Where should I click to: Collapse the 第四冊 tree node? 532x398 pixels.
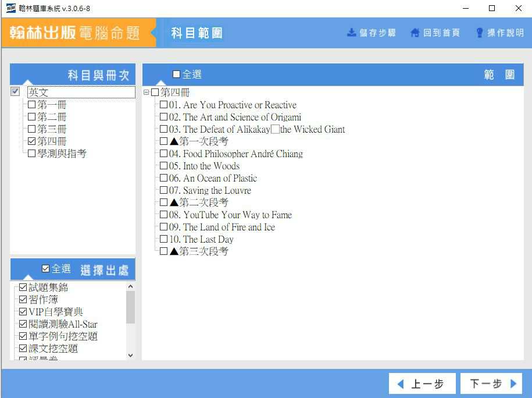[147, 92]
